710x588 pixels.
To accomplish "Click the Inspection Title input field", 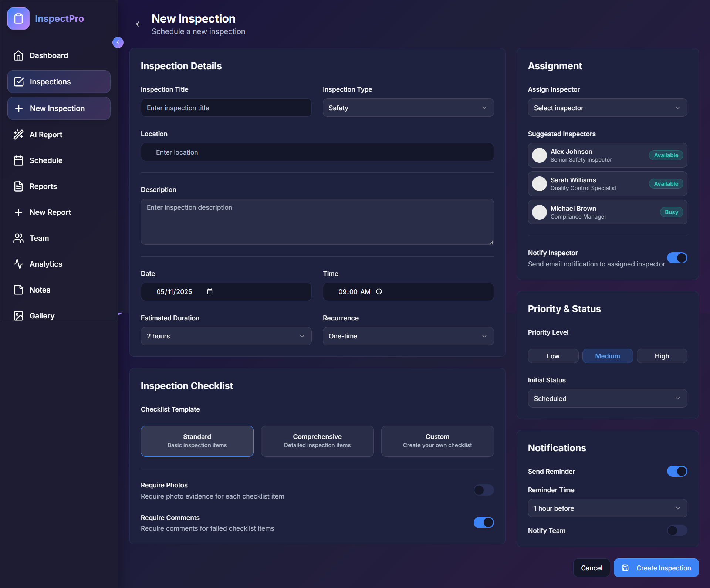I will pos(226,108).
